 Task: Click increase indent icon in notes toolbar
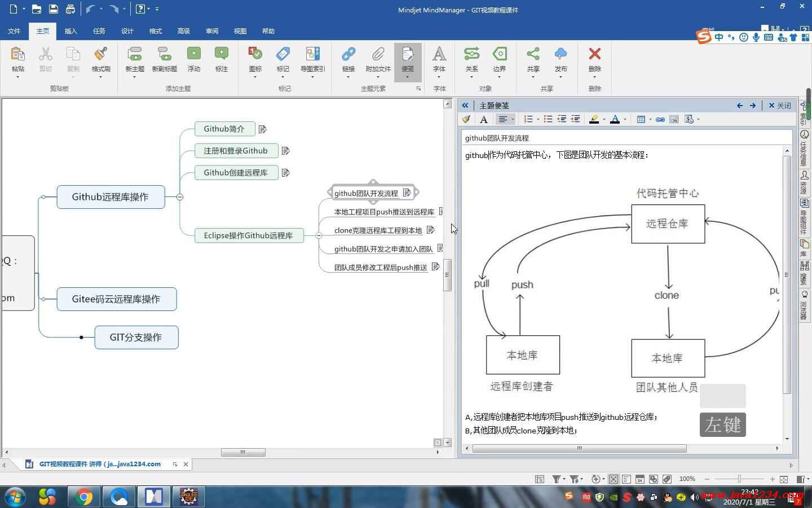point(575,119)
